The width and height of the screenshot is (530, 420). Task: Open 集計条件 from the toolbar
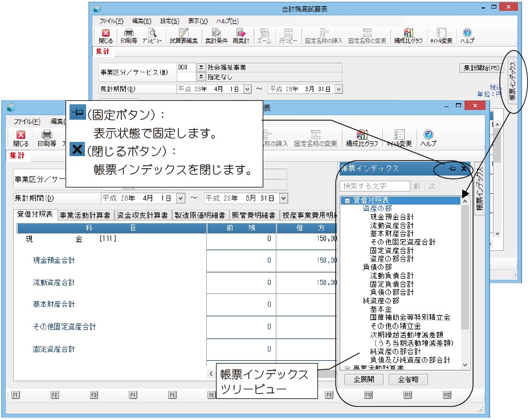[x=216, y=36]
